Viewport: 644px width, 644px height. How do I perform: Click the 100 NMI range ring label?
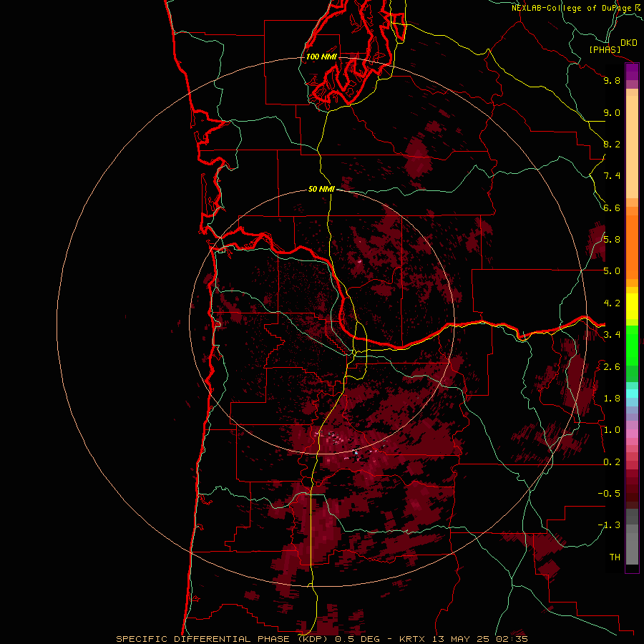[321, 57]
